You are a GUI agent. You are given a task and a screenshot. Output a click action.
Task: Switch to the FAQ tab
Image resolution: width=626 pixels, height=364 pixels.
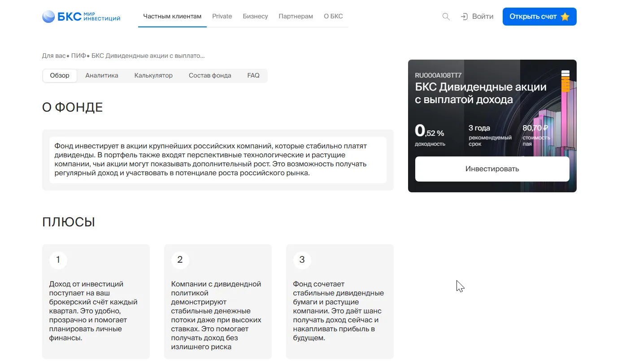click(x=253, y=75)
